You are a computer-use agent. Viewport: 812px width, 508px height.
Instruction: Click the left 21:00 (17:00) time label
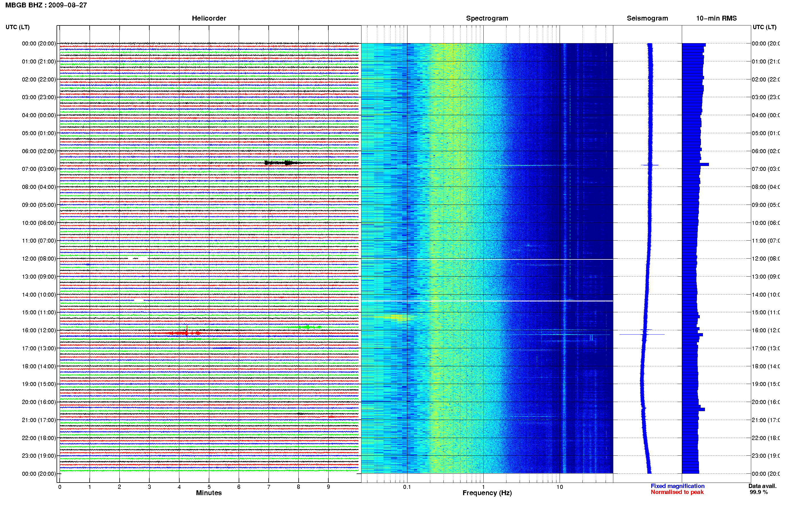39,420
